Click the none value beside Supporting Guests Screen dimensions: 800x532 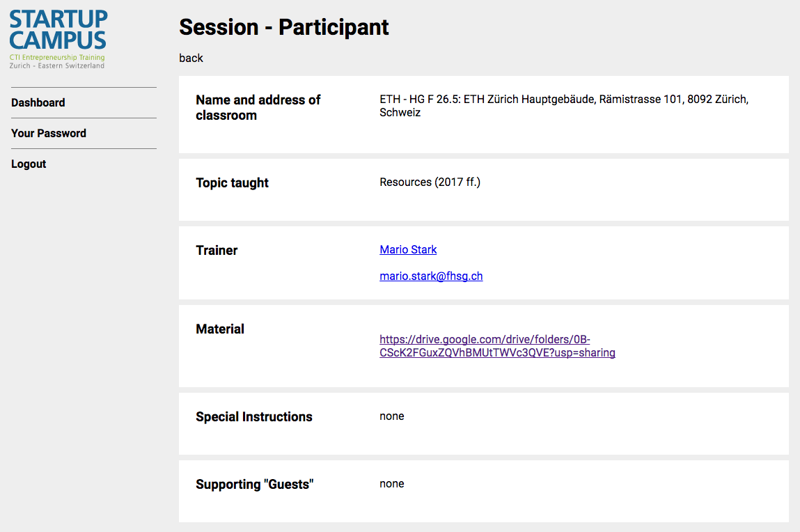(392, 483)
